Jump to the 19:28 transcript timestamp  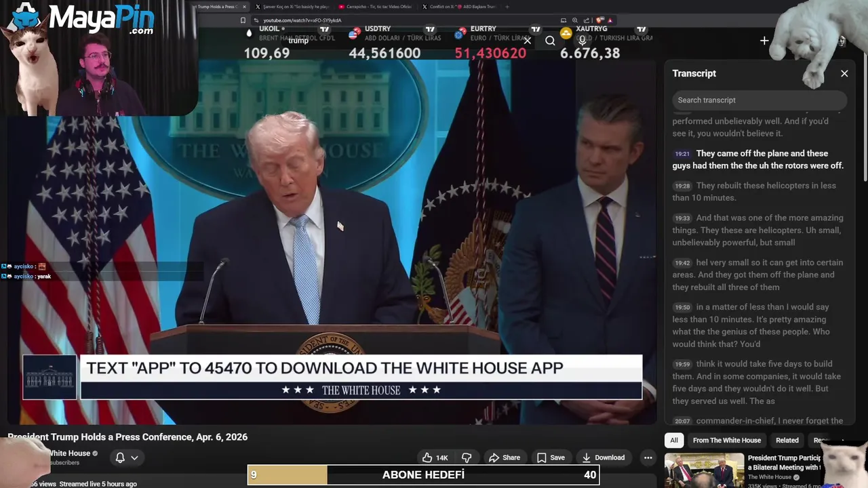[682, 186]
